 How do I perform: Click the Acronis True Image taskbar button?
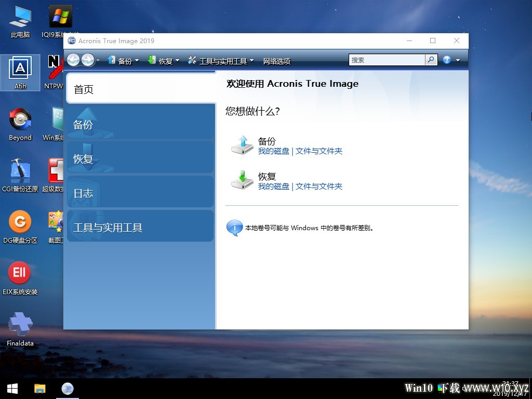click(68, 389)
